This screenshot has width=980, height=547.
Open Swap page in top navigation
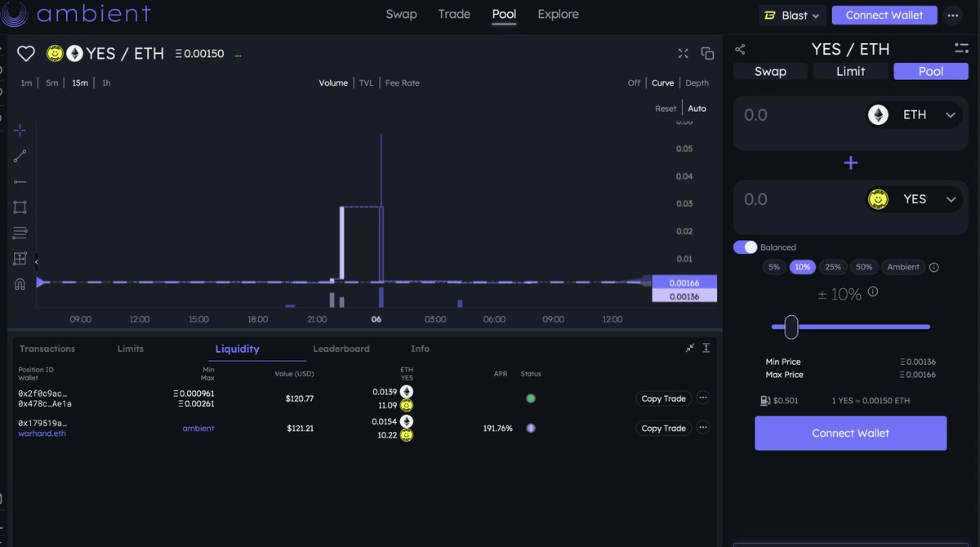click(x=401, y=14)
